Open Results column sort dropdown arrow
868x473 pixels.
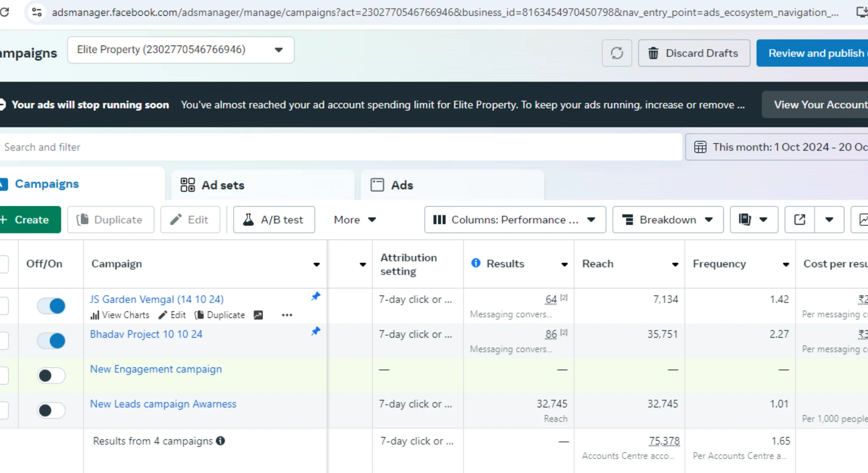[565, 264]
